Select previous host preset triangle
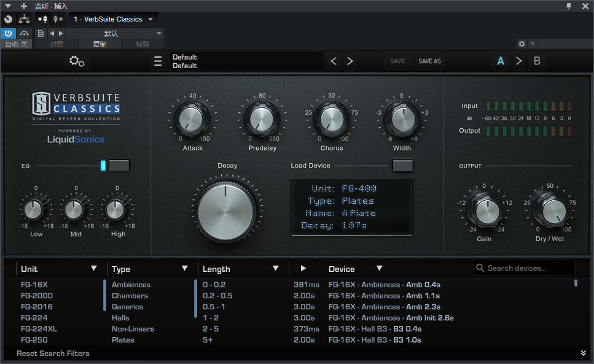Viewport: 594px width, 364px height. (52, 33)
